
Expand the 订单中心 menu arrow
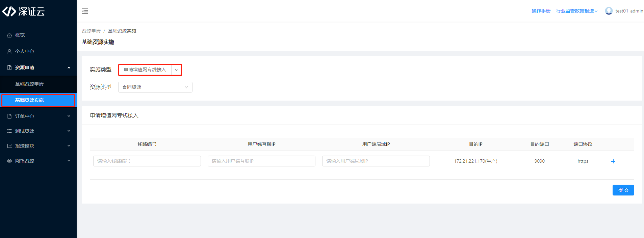[69, 116]
